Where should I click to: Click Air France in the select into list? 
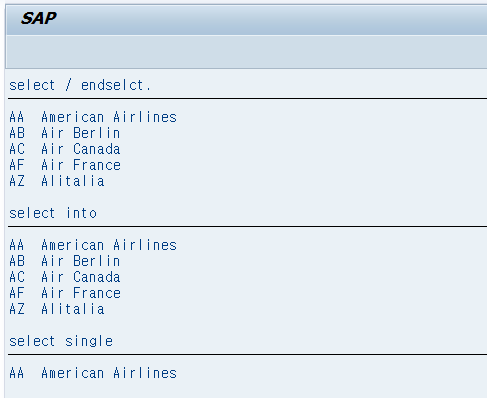tap(81, 293)
